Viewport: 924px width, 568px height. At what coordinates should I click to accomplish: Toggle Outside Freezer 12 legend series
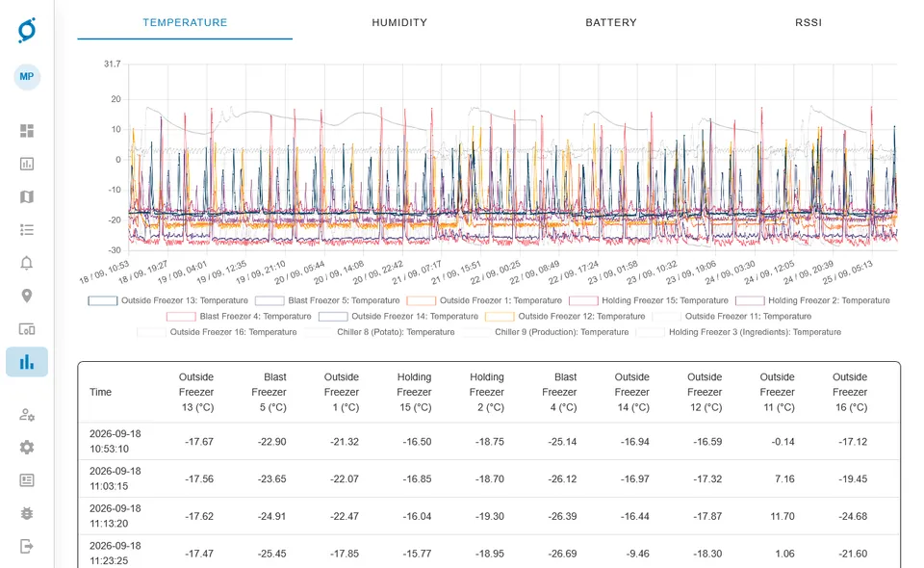[x=565, y=317]
